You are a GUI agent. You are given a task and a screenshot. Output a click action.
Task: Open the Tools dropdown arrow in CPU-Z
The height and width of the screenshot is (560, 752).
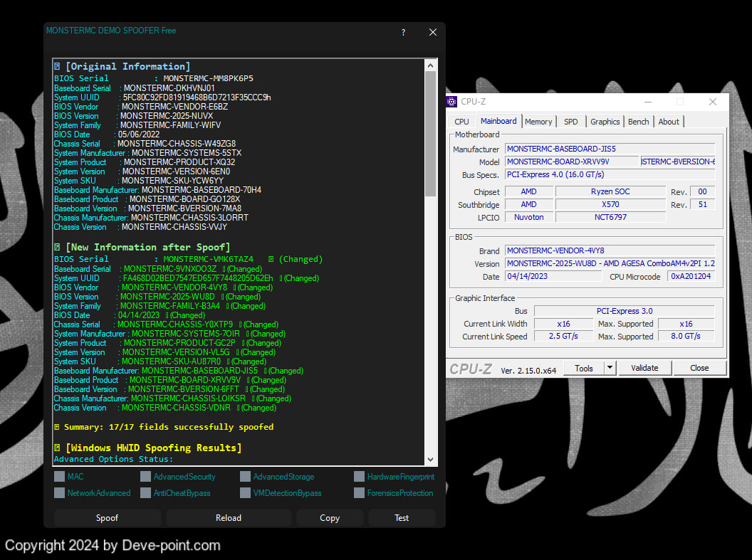(610, 368)
